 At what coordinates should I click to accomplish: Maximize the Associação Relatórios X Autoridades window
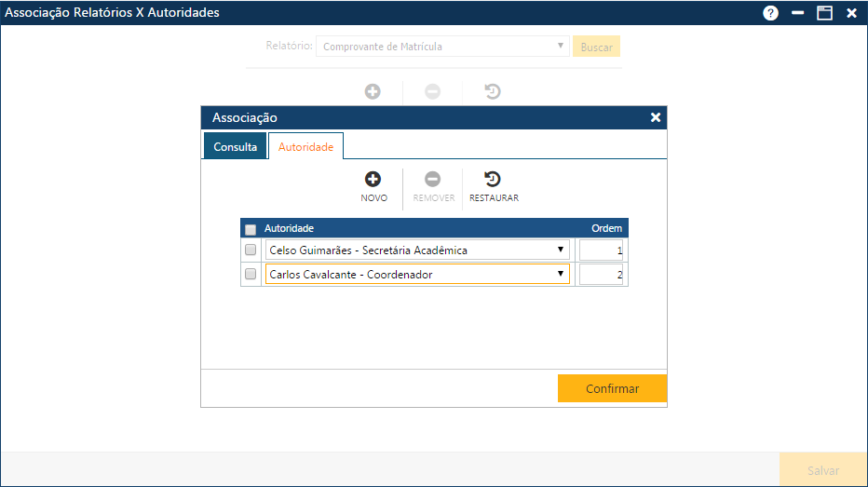(825, 13)
